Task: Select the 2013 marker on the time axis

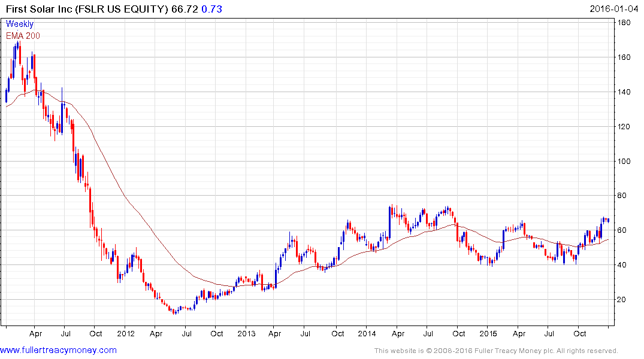Action: click(246, 333)
